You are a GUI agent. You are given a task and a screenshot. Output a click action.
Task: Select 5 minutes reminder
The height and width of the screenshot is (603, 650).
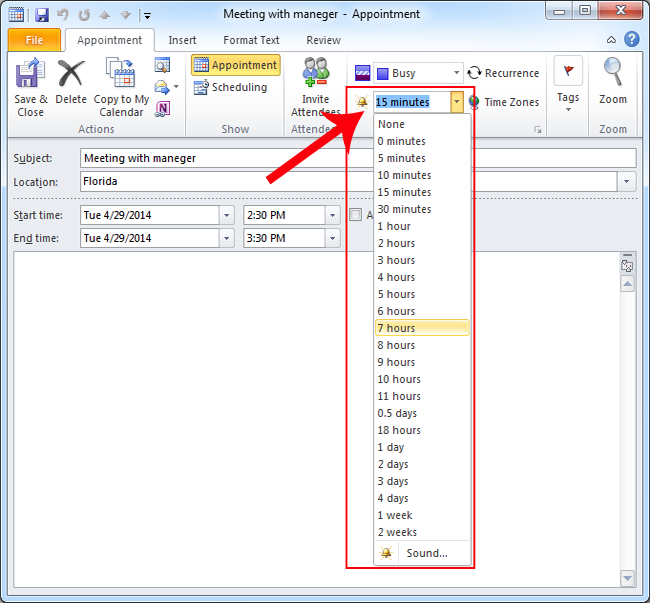click(422, 158)
